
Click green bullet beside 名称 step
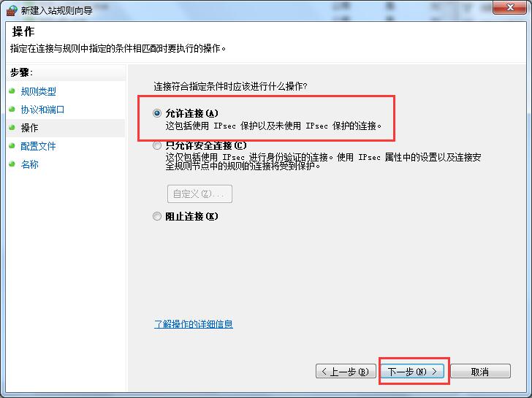12,164
